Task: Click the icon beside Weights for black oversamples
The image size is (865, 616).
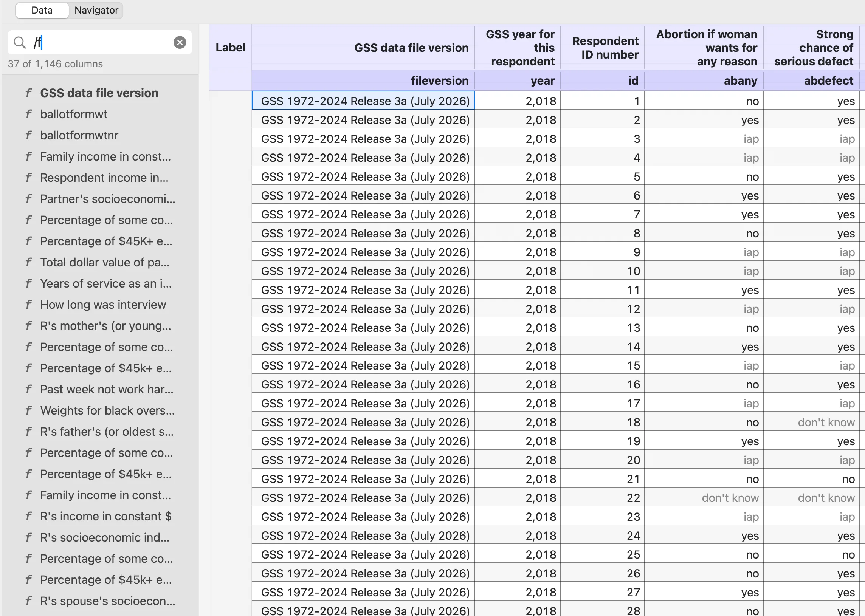Action: (29, 410)
